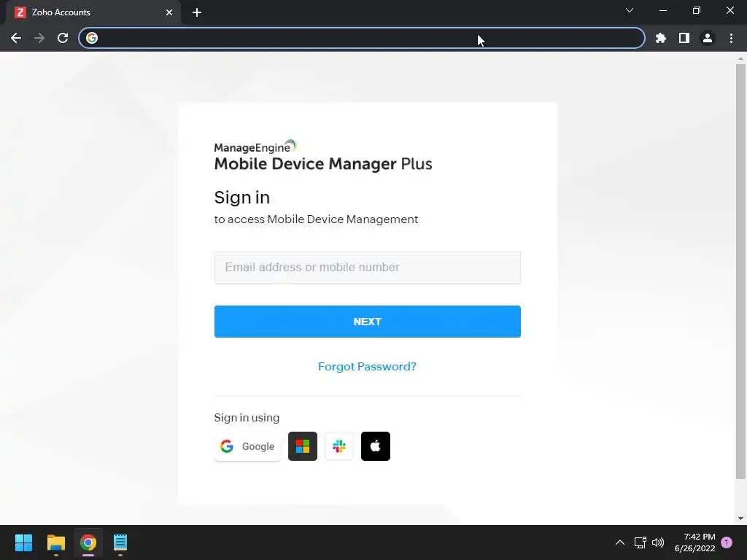Image resolution: width=747 pixels, height=560 pixels.
Task: Click the Zoho favicon on the tab
Action: point(20,12)
